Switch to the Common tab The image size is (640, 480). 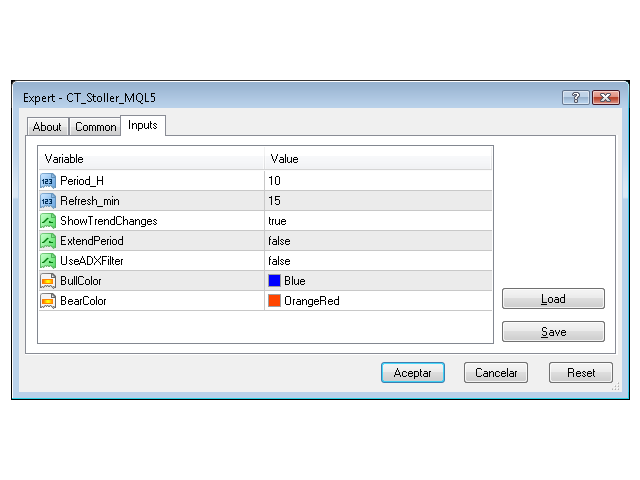pyautogui.click(x=96, y=127)
